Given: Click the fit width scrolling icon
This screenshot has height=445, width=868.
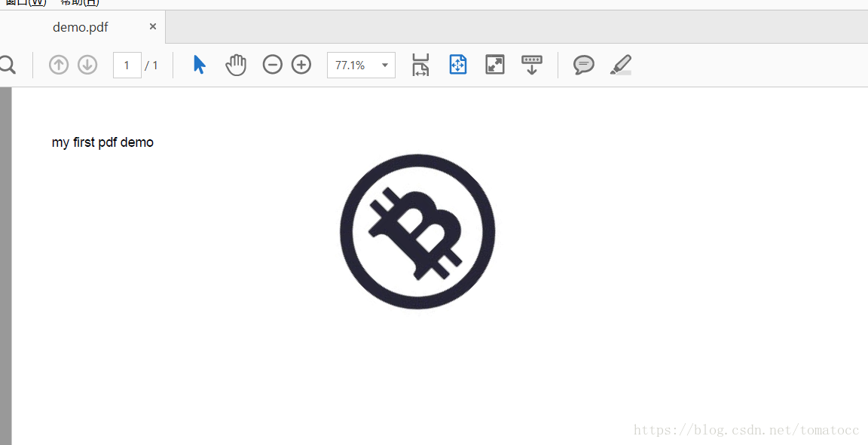Looking at the screenshot, I should (x=420, y=65).
